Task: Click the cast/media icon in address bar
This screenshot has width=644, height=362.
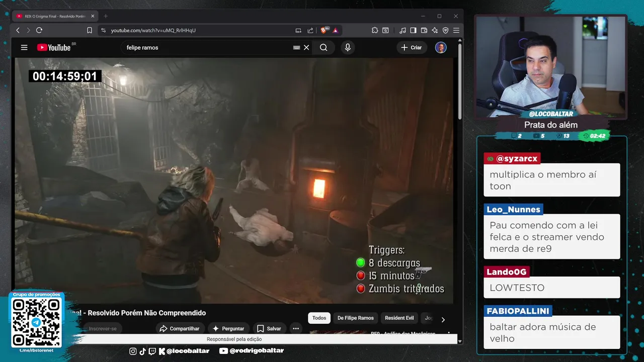Action: click(x=298, y=30)
